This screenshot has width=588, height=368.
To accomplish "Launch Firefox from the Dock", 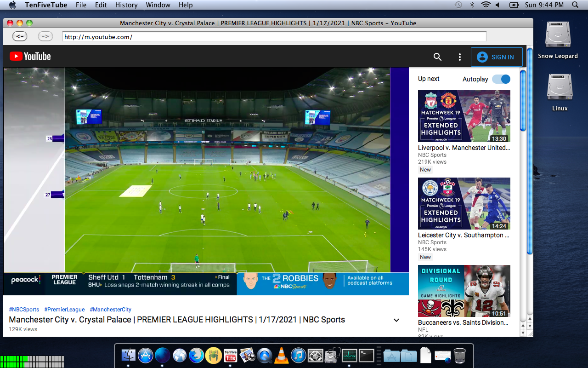I will [x=196, y=355].
